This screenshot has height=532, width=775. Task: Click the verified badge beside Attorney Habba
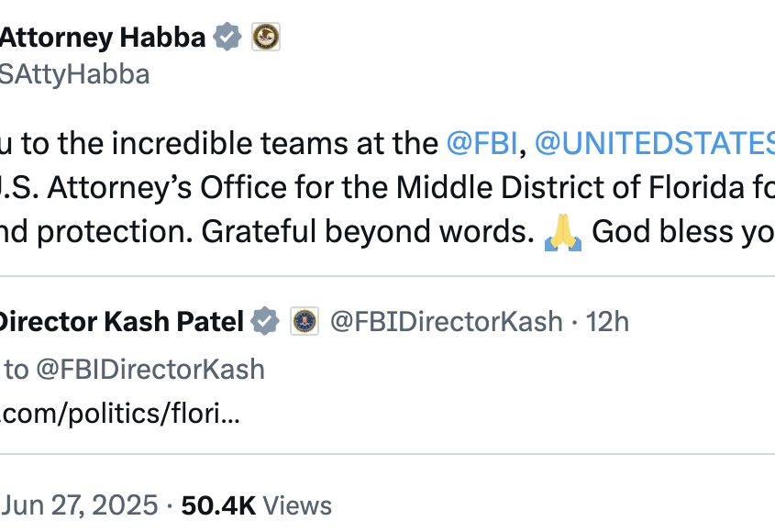pos(227,37)
